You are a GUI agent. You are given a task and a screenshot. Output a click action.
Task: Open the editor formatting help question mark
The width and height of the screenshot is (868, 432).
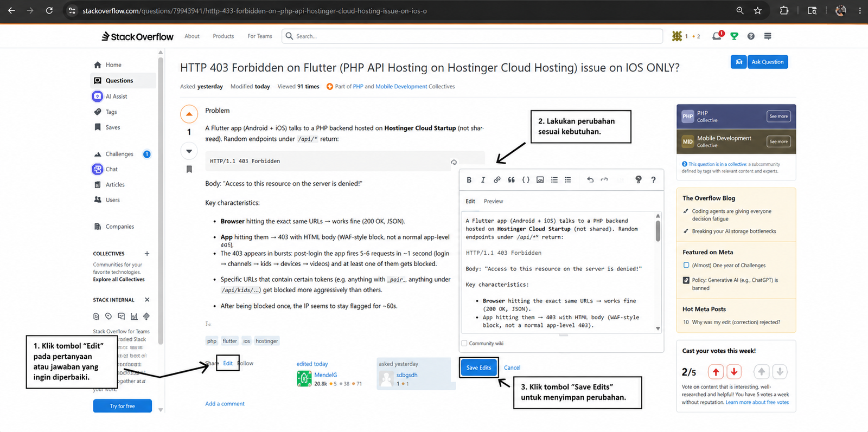tap(653, 180)
